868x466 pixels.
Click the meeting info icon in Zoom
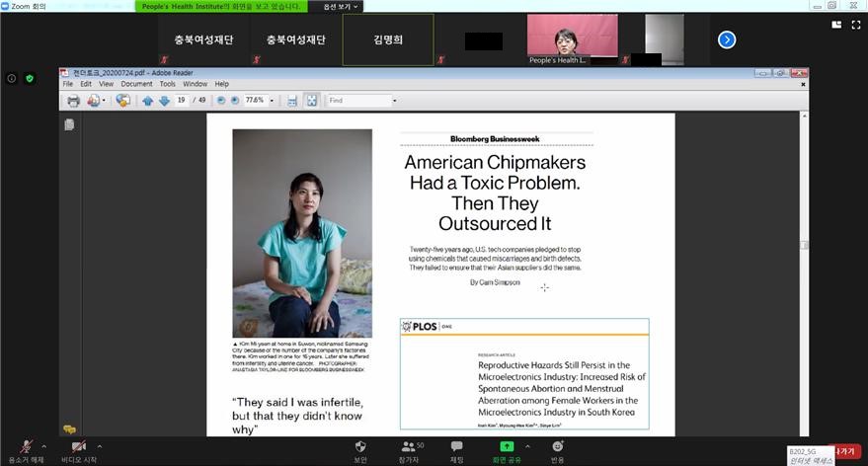(x=11, y=79)
